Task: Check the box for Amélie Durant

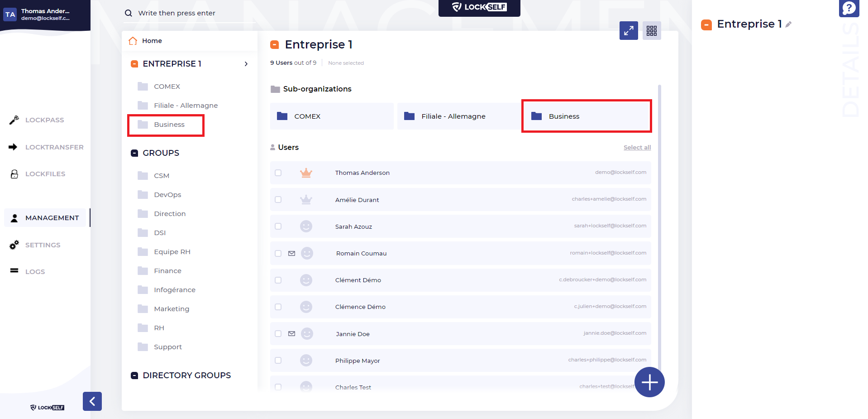Action: click(x=278, y=199)
